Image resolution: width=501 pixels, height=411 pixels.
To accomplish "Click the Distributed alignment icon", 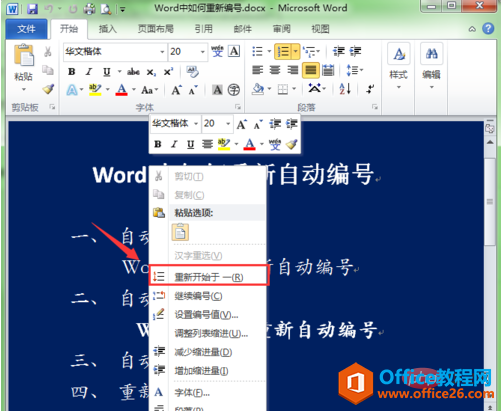I will [x=328, y=70].
